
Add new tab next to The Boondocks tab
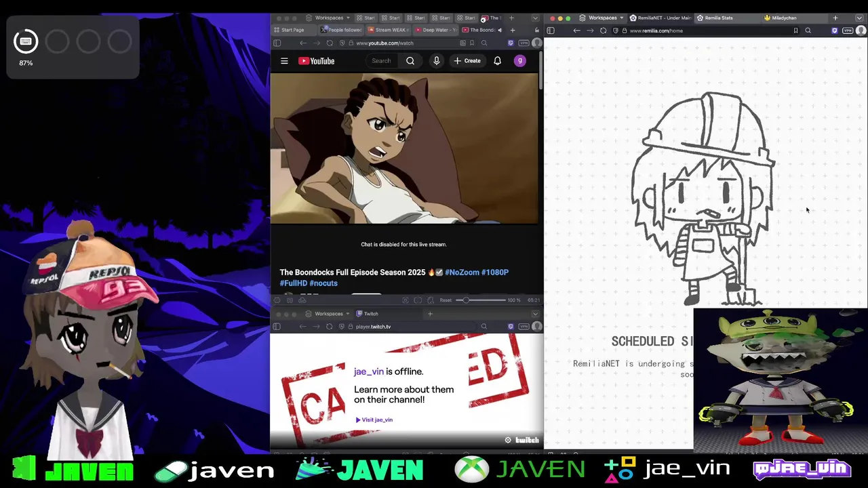[512, 30]
